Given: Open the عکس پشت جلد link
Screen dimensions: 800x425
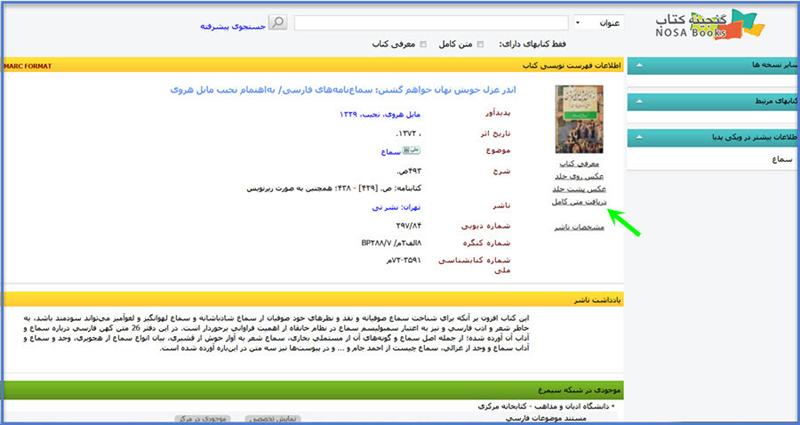Looking at the screenshot, I should pyautogui.click(x=573, y=188).
